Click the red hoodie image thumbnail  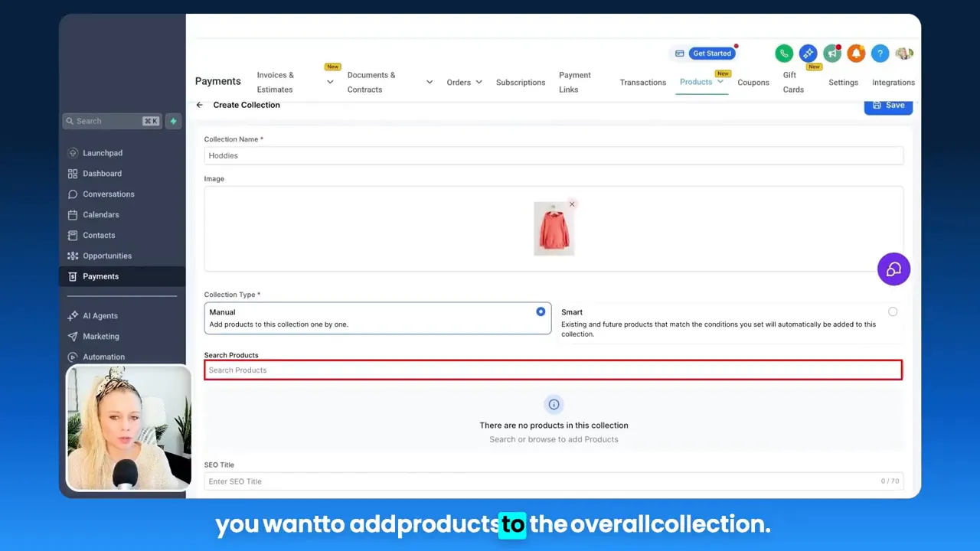554,228
